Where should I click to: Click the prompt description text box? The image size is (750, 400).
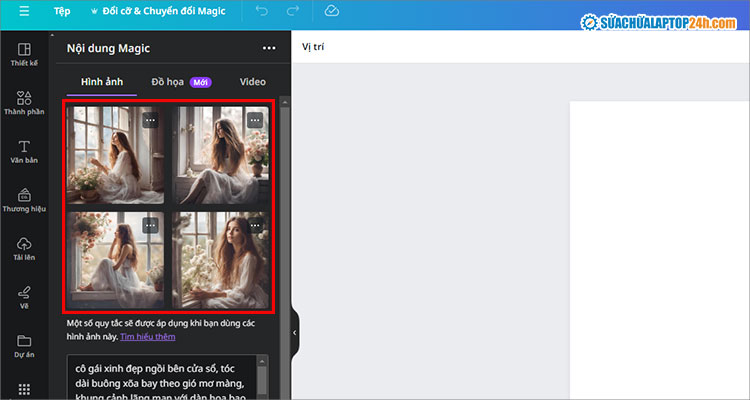click(x=162, y=377)
